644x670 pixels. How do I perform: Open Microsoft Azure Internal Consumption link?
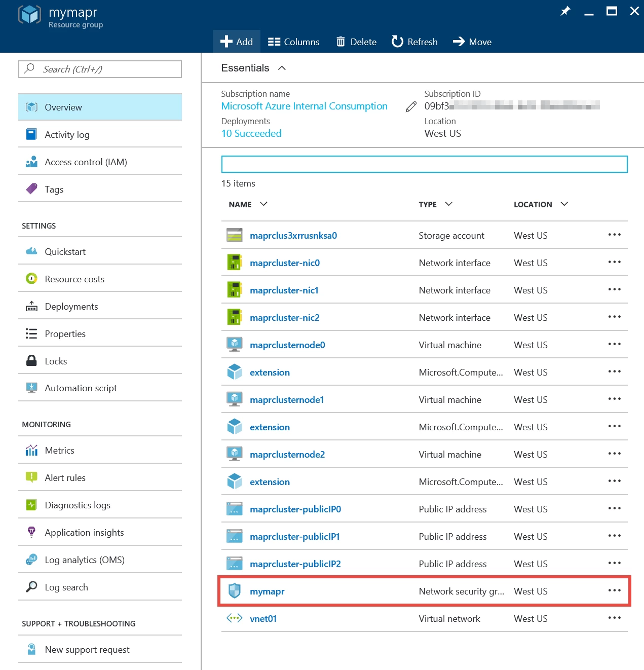click(305, 106)
